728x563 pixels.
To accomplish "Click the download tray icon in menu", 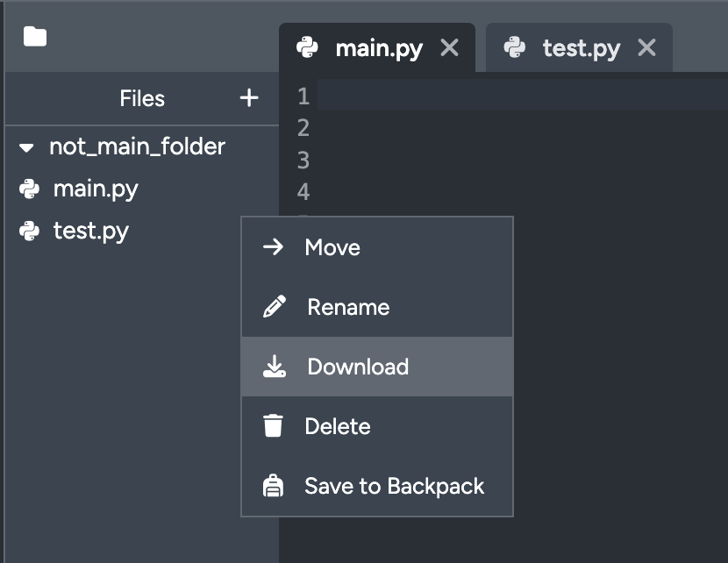I will tap(275, 367).
